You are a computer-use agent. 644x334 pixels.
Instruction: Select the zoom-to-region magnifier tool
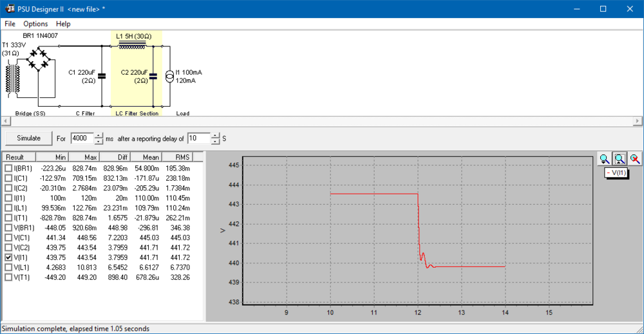(x=620, y=158)
